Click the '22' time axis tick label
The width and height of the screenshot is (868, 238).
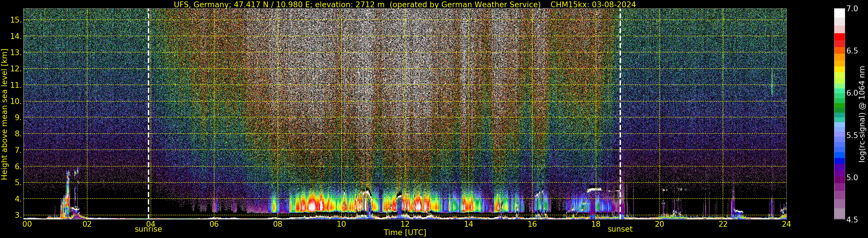click(x=723, y=224)
